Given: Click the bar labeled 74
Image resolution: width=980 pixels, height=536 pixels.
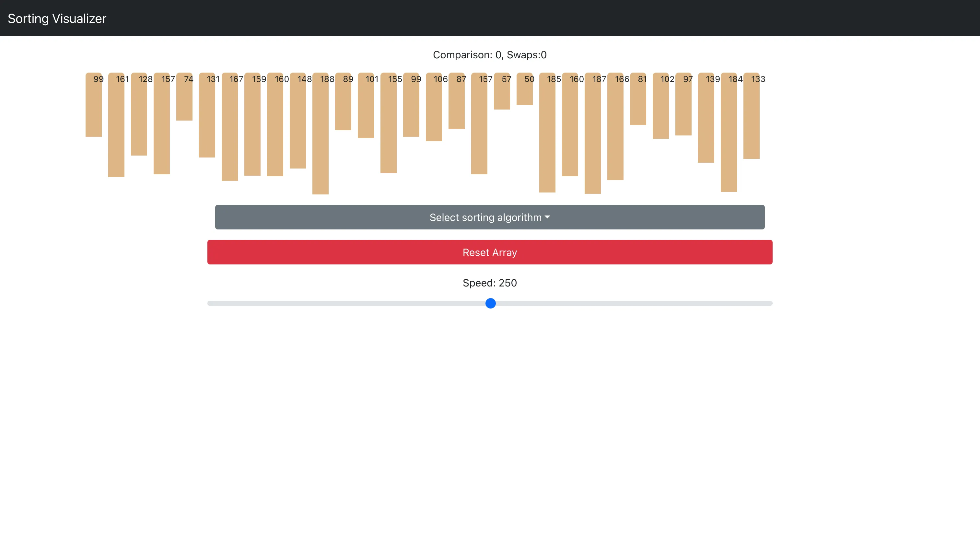Looking at the screenshot, I should click(x=184, y=97).
